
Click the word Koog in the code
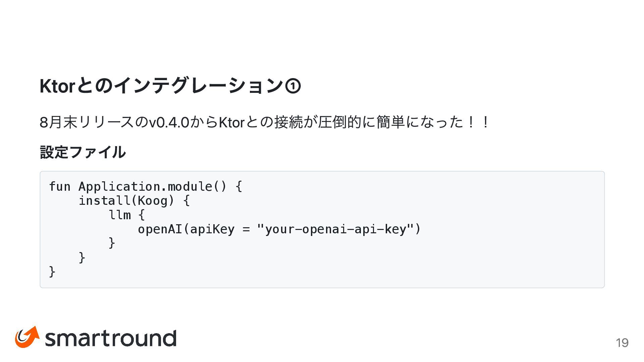pyautogui.click(x=152, y=201)
